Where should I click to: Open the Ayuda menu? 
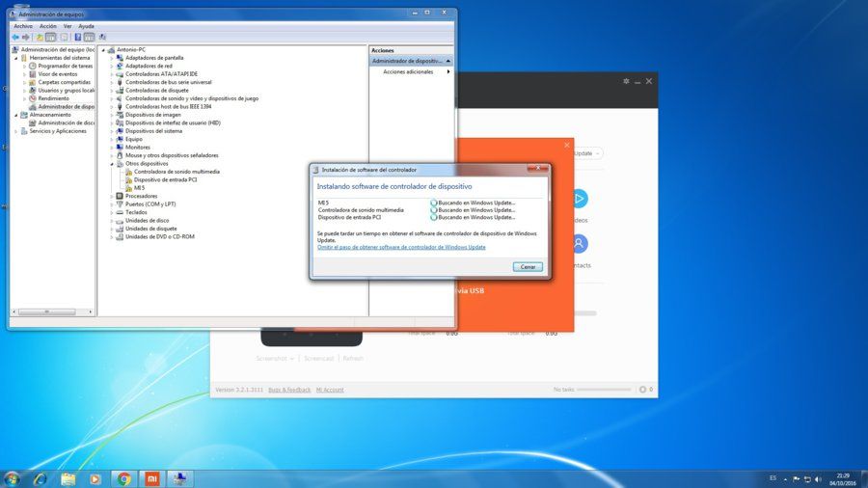click(86, 26)
